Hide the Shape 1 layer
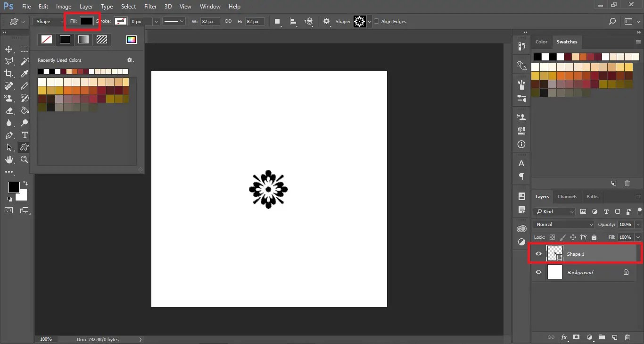The image size is (644, 344). [538, 253]
